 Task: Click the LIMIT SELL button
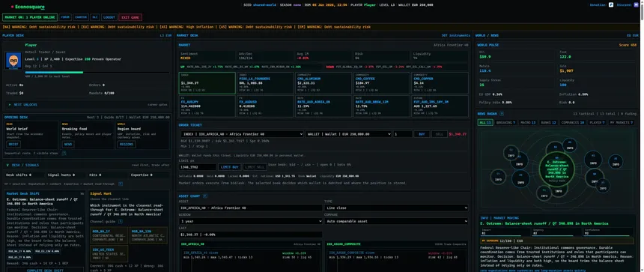coord(255,167)
